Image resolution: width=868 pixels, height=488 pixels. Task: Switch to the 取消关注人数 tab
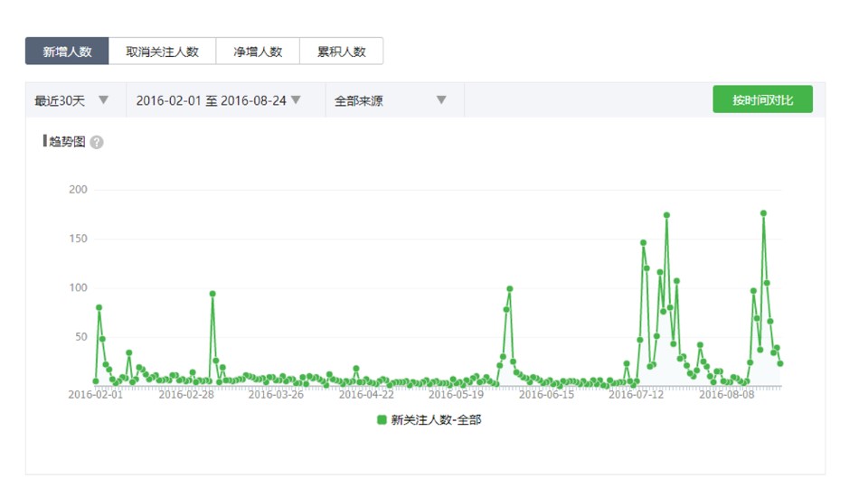click(162, 52)
